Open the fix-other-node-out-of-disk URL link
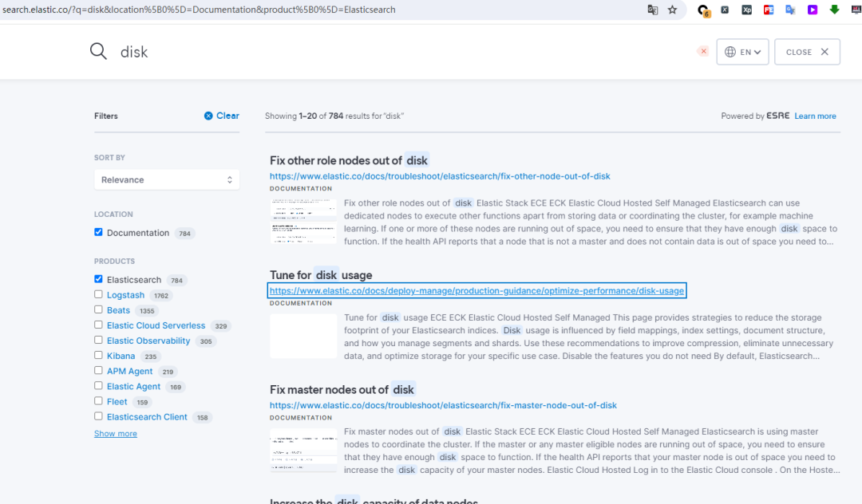 440,176
